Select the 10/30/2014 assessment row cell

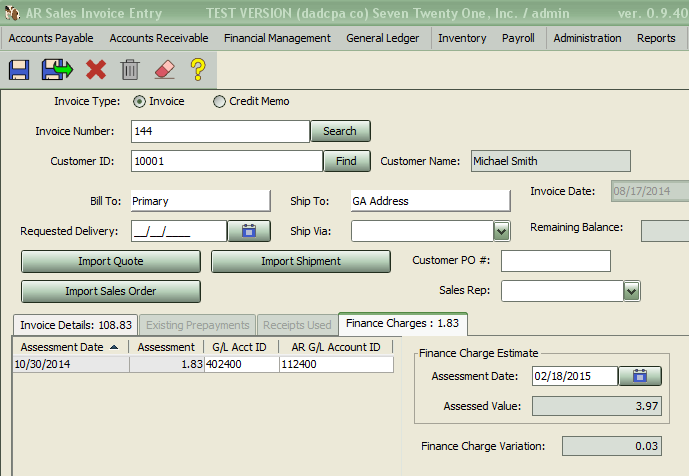pyautogui.click(x=71, y=364)
